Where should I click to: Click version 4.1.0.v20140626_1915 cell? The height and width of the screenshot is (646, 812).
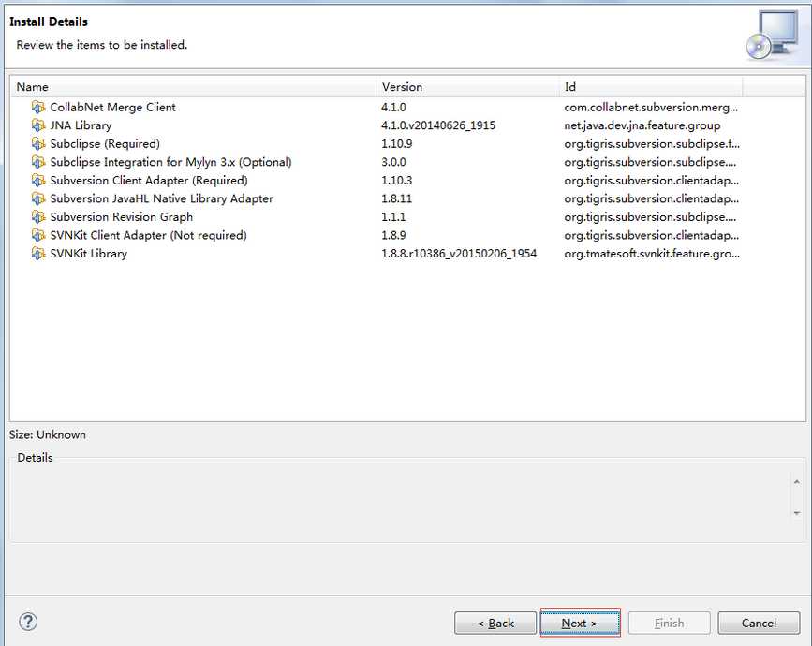[x=438, y=125]
